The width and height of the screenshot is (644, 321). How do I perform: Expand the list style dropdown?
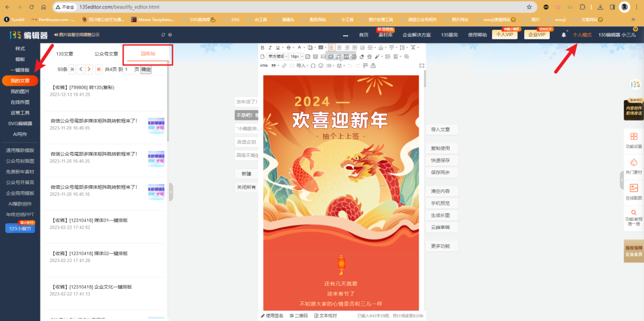(x=333, y=66)
